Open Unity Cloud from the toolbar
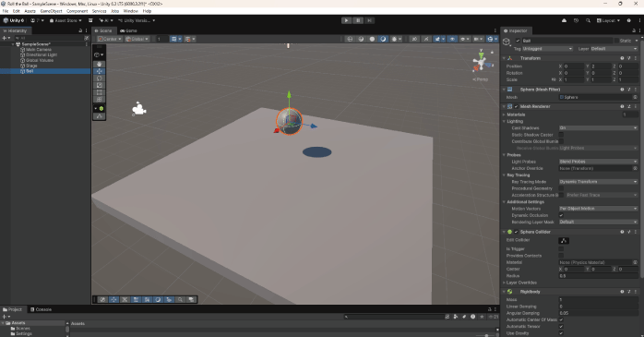The height and width of the screenshot is (337, 644). click(564, 20)
